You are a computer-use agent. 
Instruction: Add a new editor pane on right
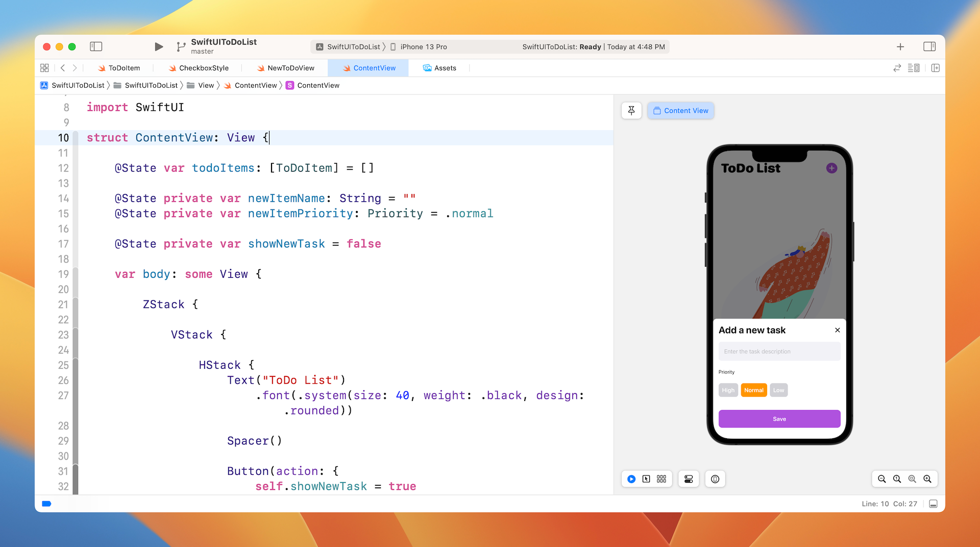point(935,68)
